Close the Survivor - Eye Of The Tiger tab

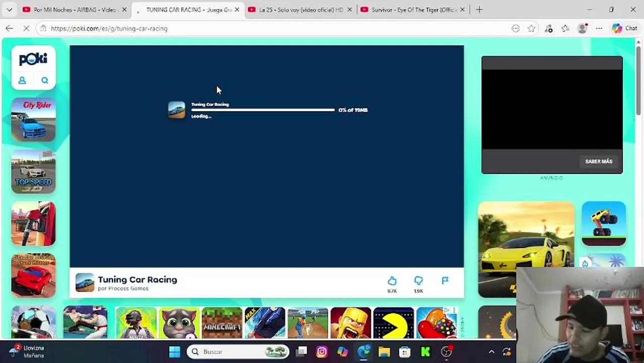(x=462, y=10)
